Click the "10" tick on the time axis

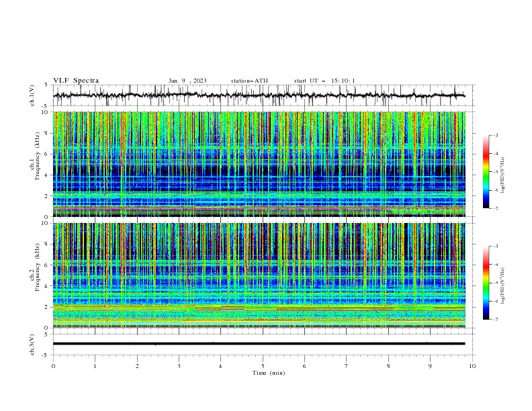(472, 366)
